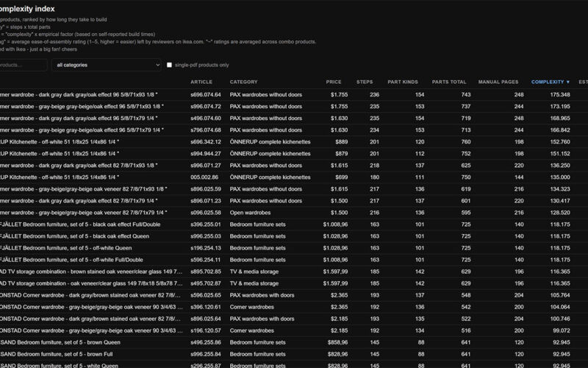Click article number s596.025.65

point(206,295)
